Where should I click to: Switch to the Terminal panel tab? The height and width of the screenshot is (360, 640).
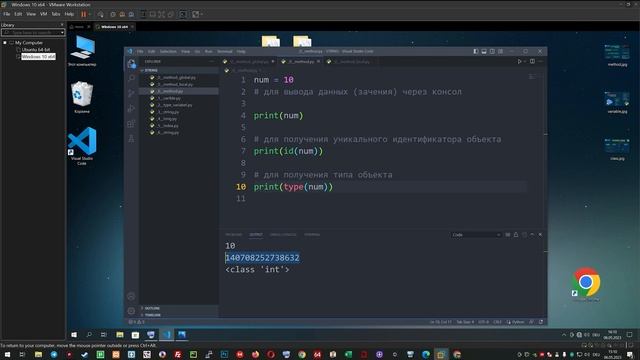[x=312, y=235]
